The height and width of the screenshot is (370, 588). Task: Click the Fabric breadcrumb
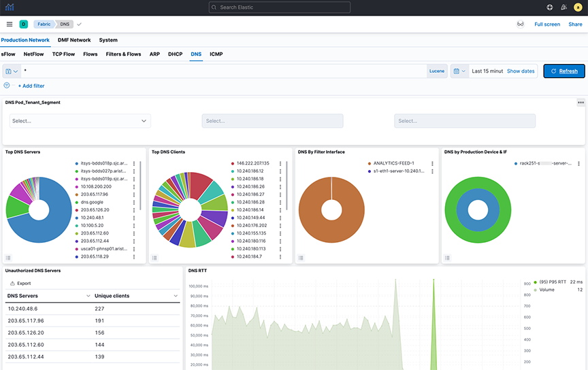click(44, 24)
